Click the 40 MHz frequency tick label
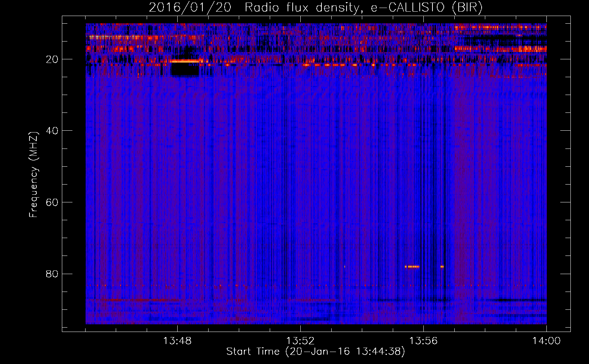 pyautogui.click(x=52, y=131)
